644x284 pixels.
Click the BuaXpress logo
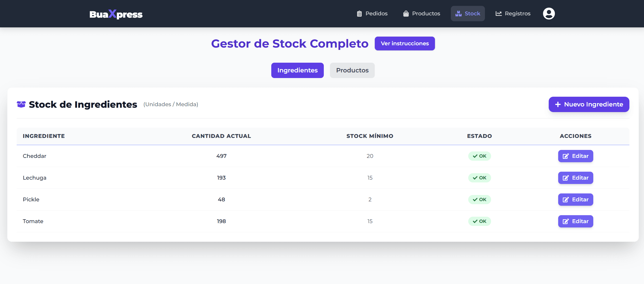tap(116, 14)
